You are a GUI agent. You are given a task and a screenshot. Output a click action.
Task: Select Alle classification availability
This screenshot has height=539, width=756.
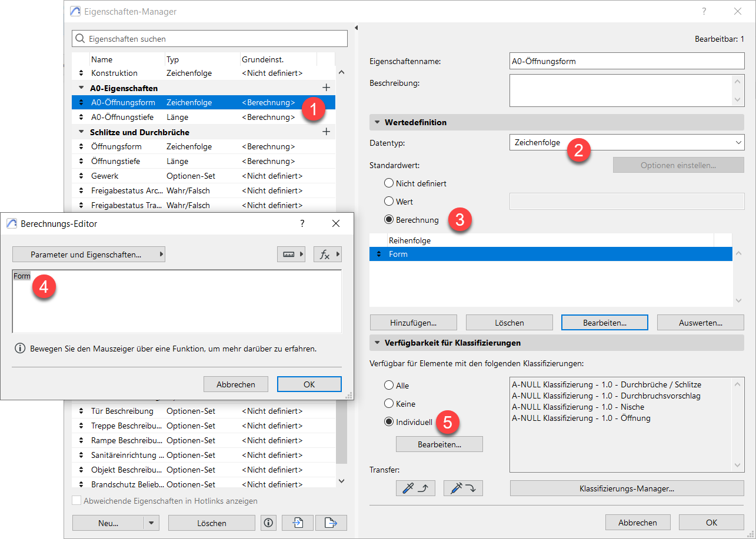point(389,386)
